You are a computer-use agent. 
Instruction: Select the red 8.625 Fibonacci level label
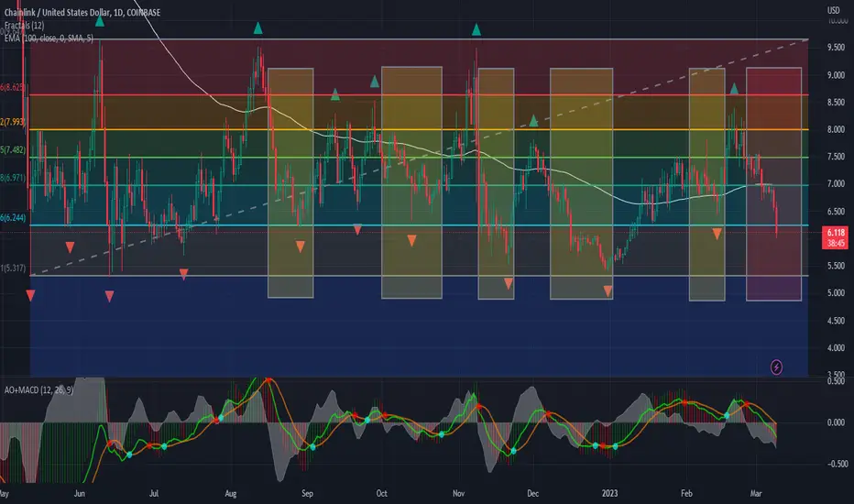(13, 87)
